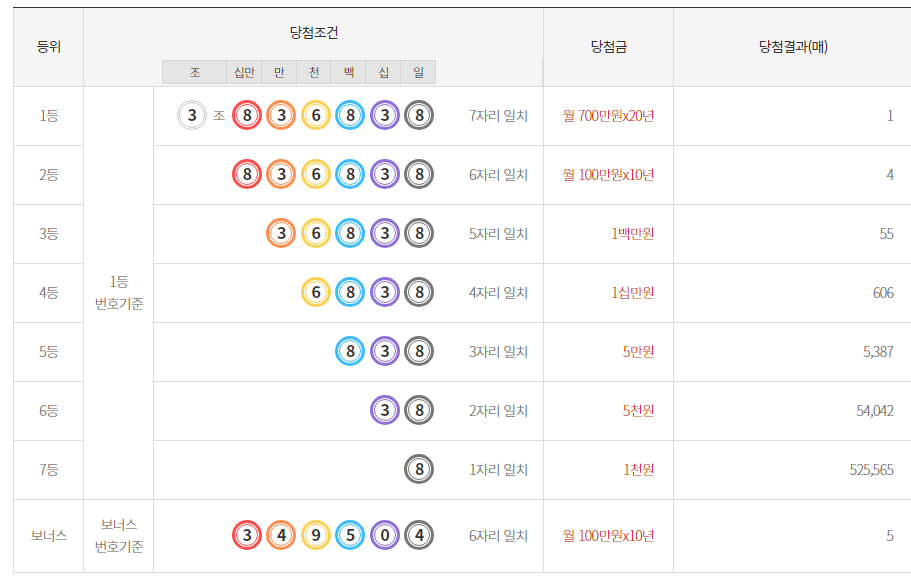
Task: Click the 5자리 일치 condition text
Action: click(x=498, y=233)
